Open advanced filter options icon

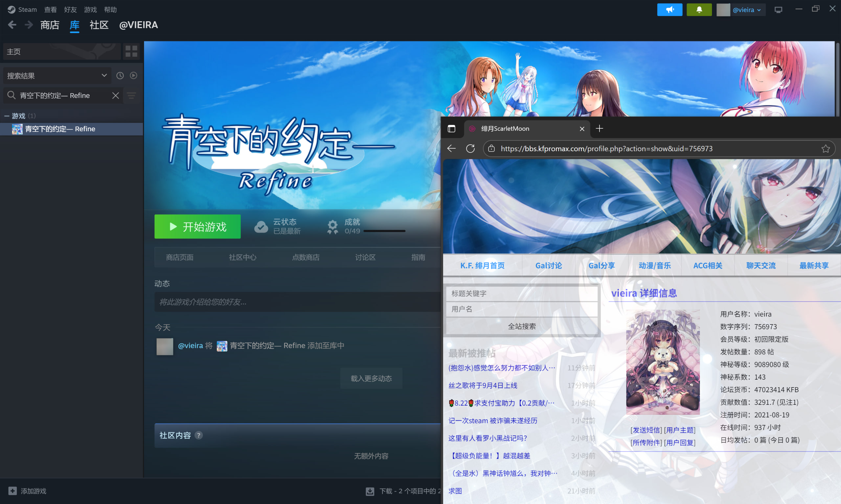coord(131,95)
